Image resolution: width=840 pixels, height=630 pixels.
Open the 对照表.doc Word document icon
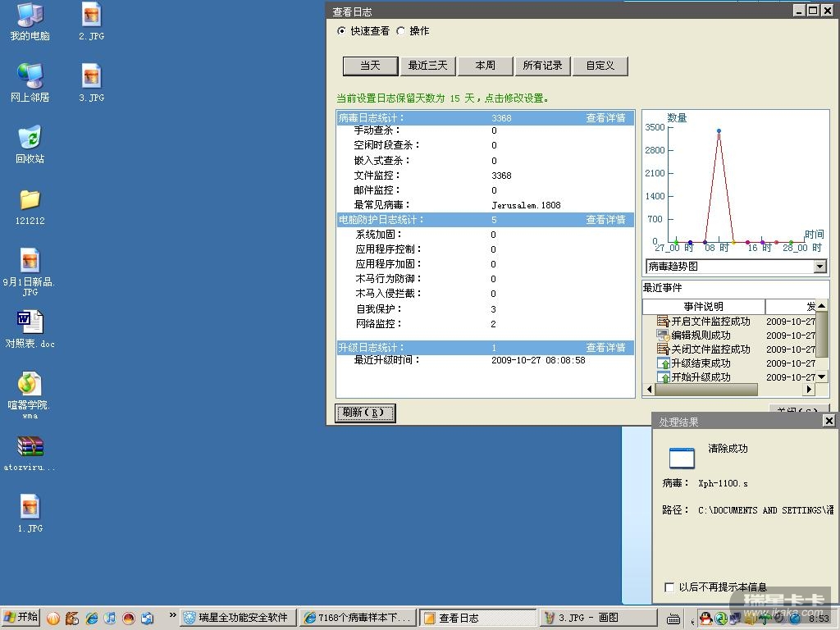click(30, 322)
